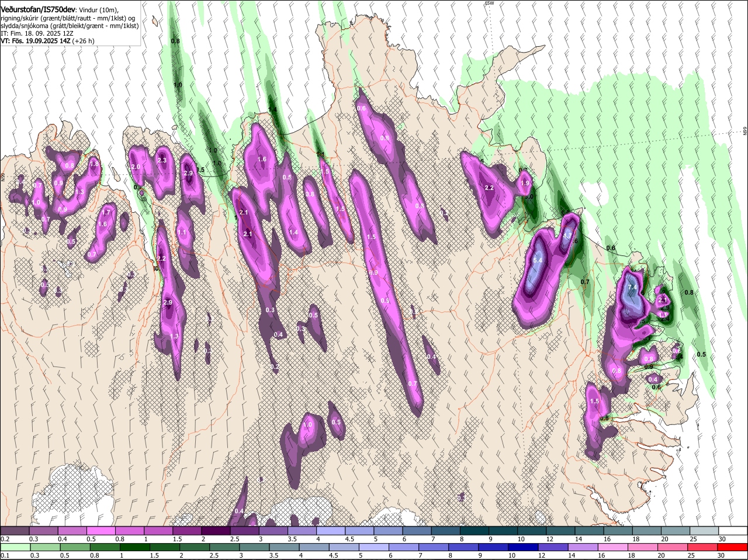Click the '(+26 h)' forecast offset text
Screen dimensions: 748x560
click(x=84, y=41)
